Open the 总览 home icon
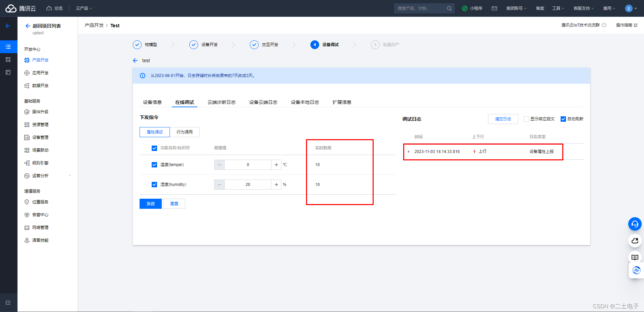This screenshot has height=312, width=644. [49, 8]
